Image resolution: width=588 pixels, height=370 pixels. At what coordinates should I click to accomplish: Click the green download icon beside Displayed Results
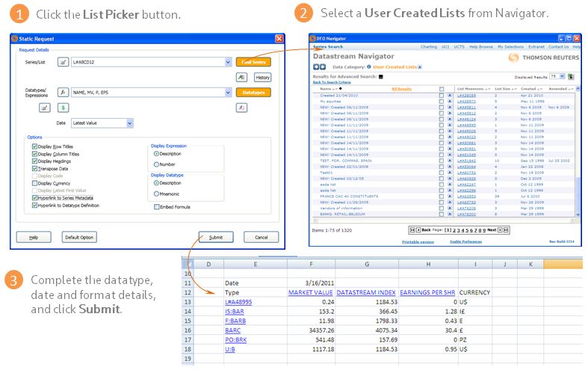pos(571,76)
